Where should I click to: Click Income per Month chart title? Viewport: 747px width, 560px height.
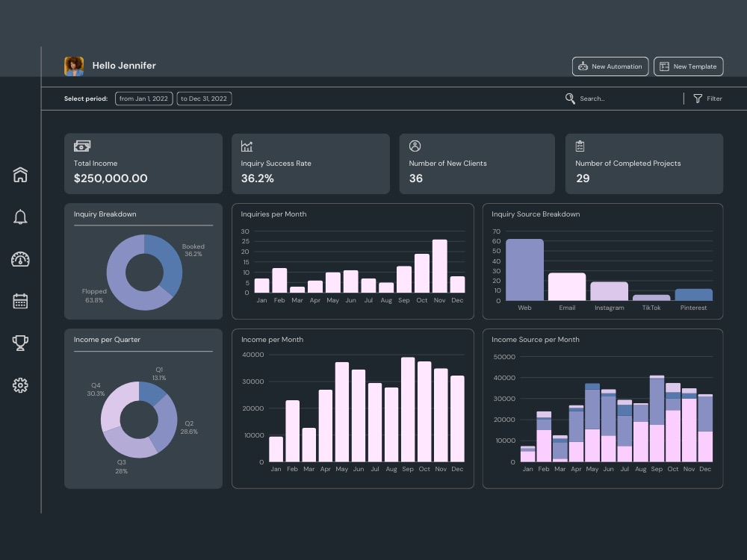[x=272, y=340]
